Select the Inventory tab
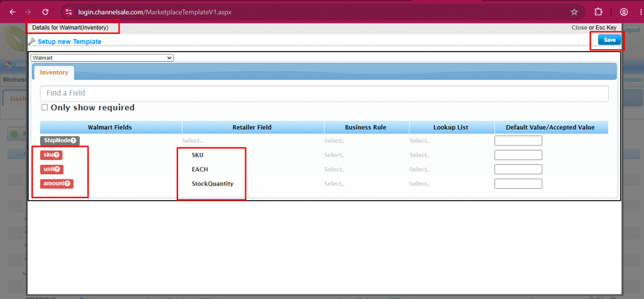This screenshot has height=299, width=644. (54, 72)
